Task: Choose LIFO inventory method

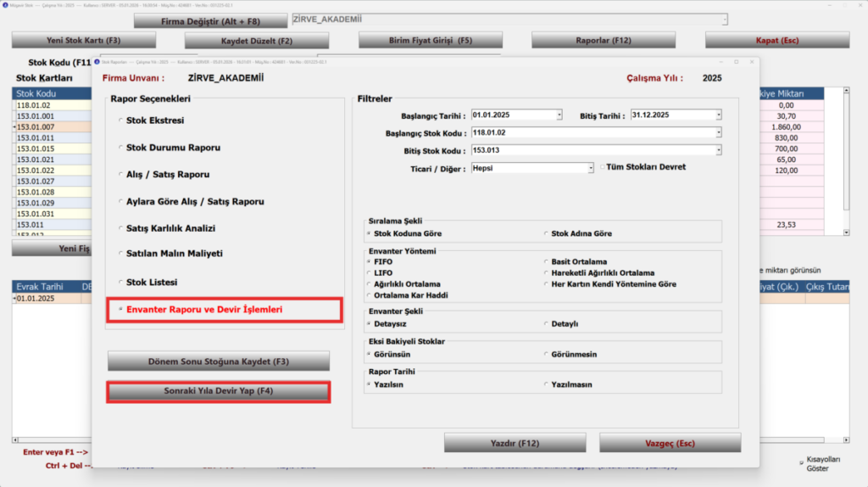Action: tap(381, 272)
